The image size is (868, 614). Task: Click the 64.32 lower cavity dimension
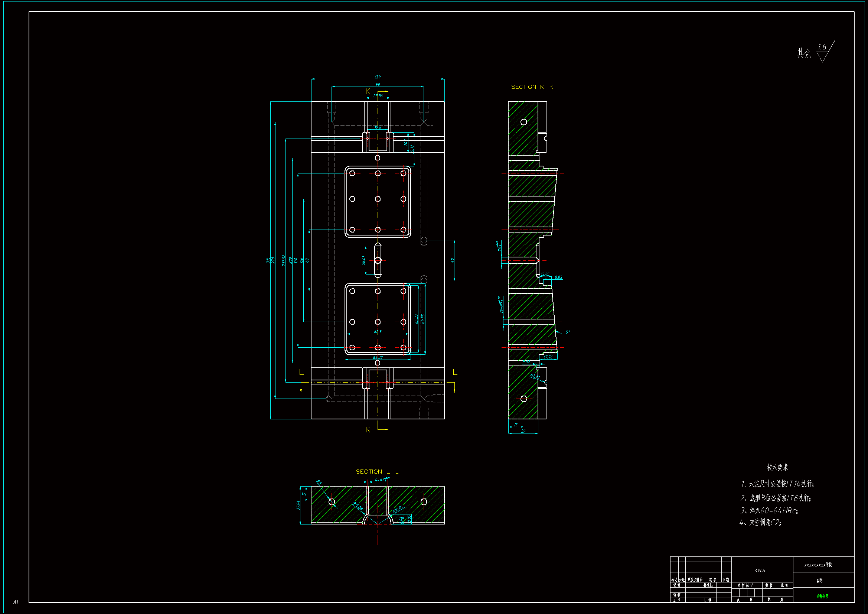(x=377, y=357)
